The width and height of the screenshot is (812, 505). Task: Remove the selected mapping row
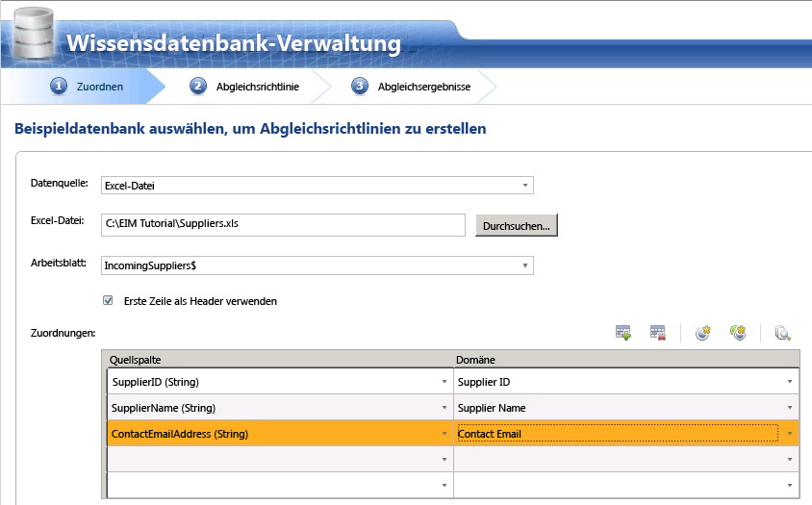pyautogui.click(x=658, y=333)
